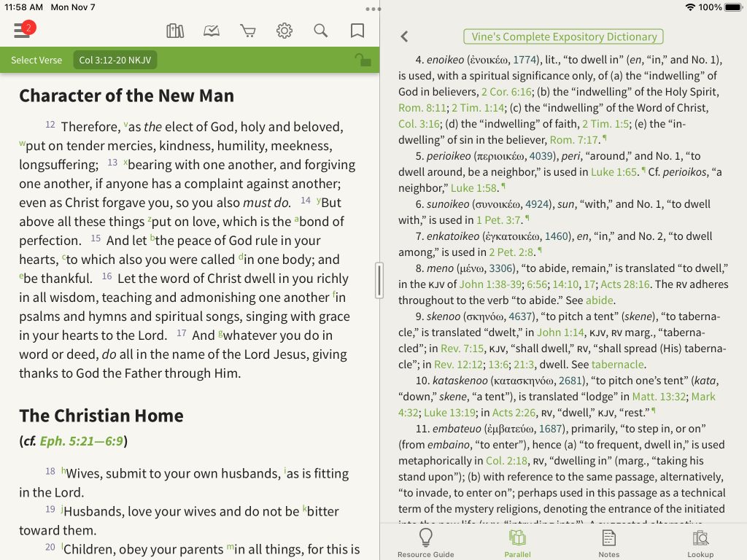Open the 2 Tim. 1:5 reference
This screenshot has width=747, height=560.
(605, 124)
